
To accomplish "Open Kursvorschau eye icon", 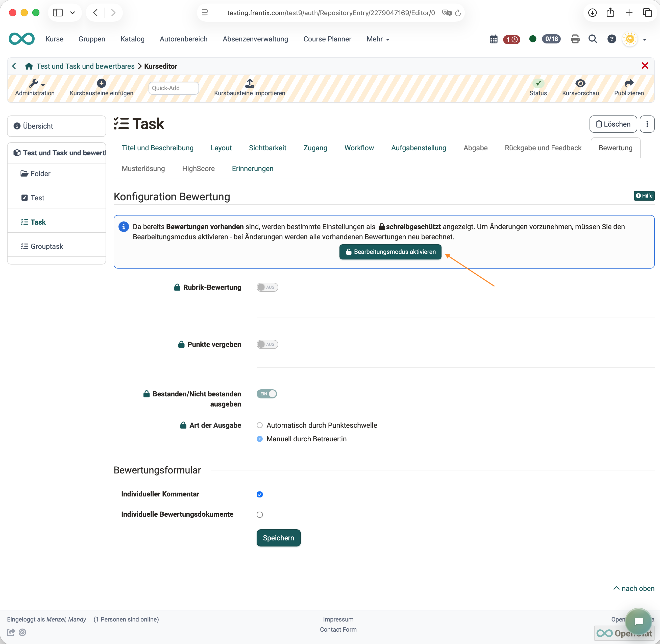I will pyautogui.click(x=580, y=83).
